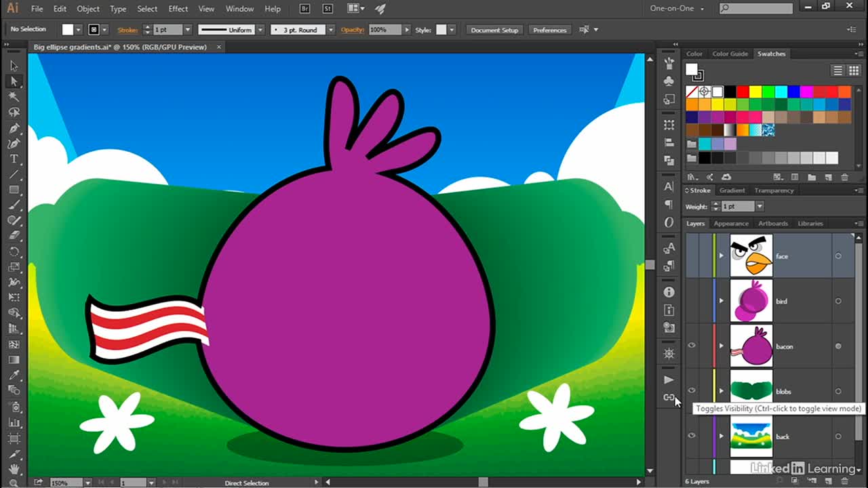Hide the bacon layer
This screenshot has width=868, height=488.
point(692,346)
